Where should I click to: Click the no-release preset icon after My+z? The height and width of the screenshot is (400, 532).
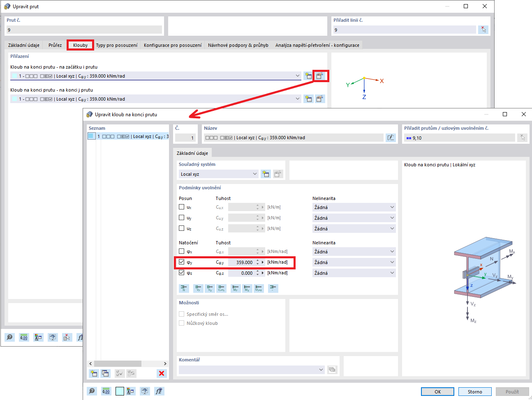click(273, 288)
